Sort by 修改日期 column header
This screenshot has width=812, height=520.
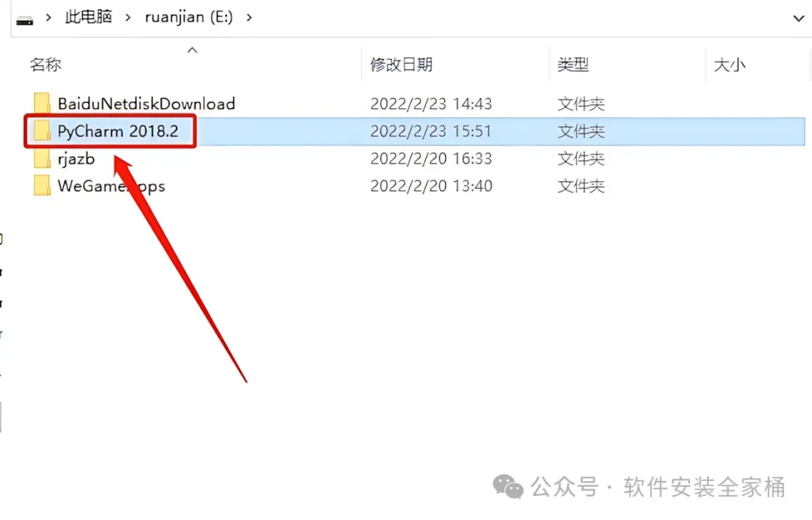(x=401, y=65)
